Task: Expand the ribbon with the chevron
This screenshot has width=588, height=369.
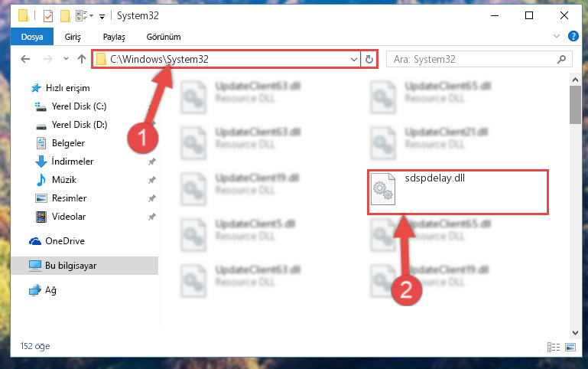Action: pos(557,36)
